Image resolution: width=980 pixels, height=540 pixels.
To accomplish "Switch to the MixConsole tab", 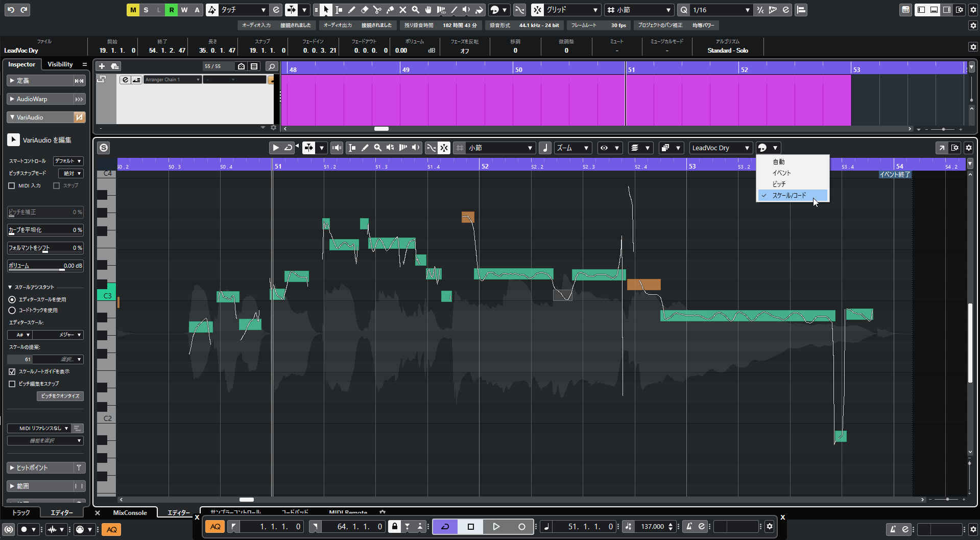I will pyautogui.click(x=130, y=512).
